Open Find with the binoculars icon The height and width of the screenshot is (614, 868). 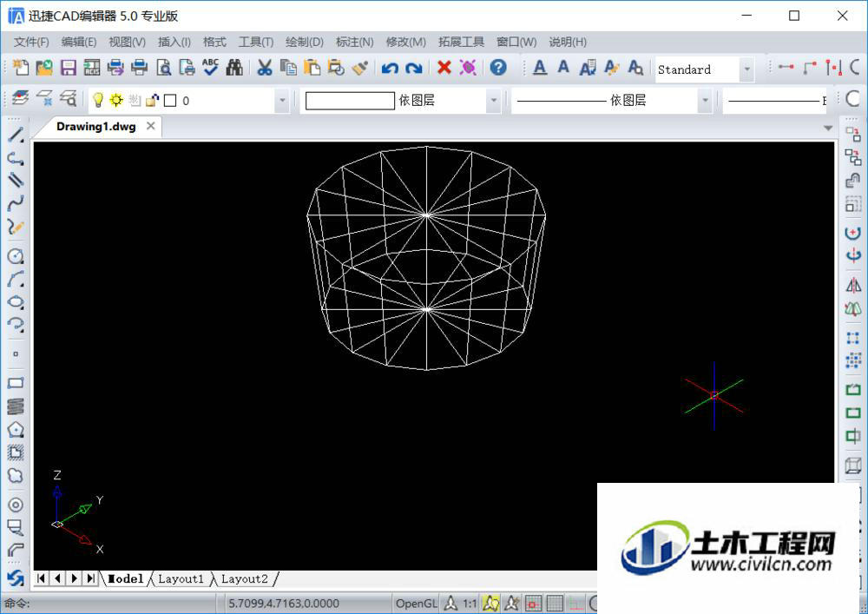[x=234, y=68]
